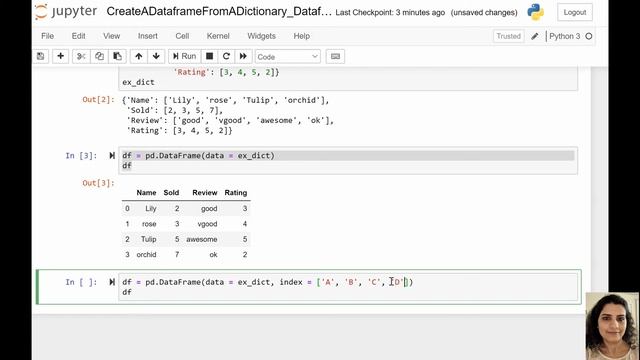
Task: Rename notebook via the title text
Action: (219, 11)
